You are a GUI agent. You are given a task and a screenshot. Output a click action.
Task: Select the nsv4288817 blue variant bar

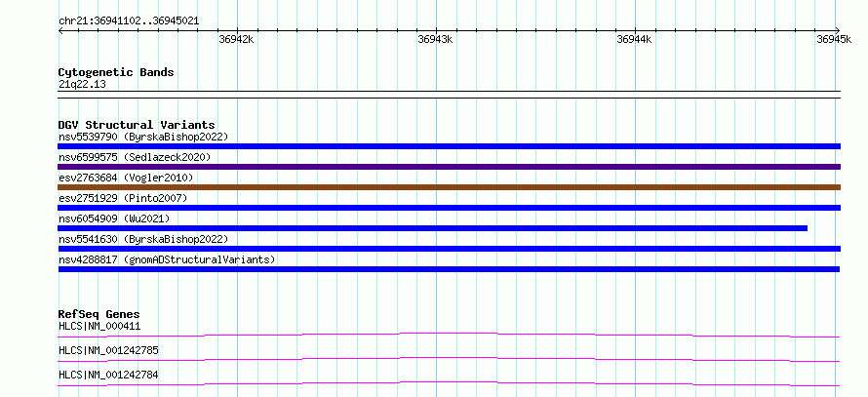point(449,269)
